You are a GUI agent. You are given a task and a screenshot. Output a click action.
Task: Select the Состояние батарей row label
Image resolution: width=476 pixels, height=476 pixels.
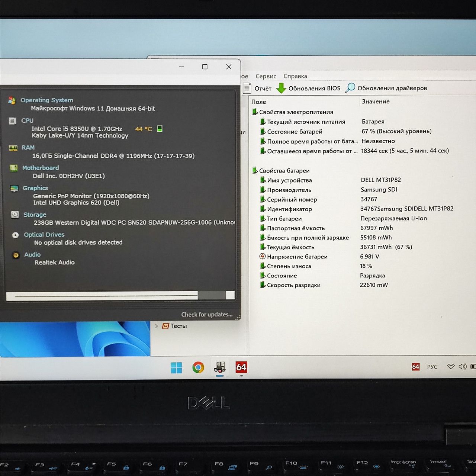click(295, 132)
